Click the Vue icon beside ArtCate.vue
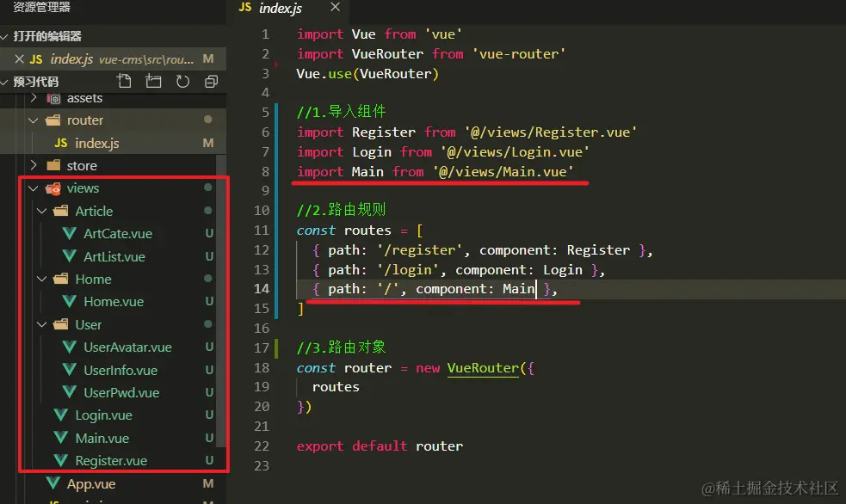This screenshot has width=846, height=504. (70, 233)
